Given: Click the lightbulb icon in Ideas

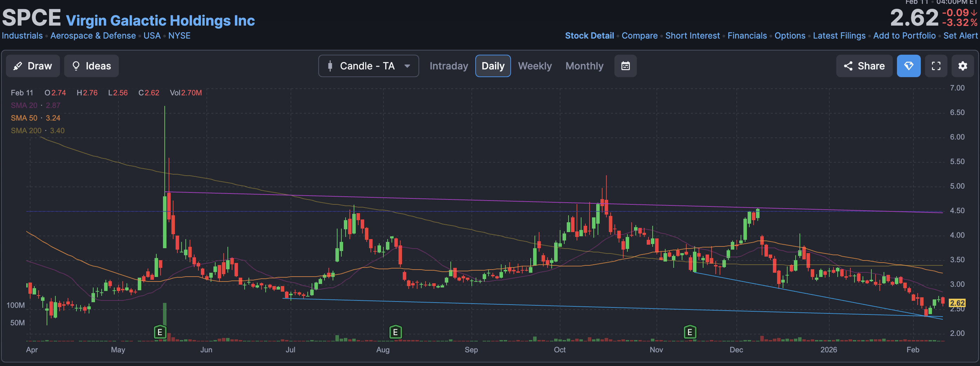Looking at the screenshot, I should 76,66.
